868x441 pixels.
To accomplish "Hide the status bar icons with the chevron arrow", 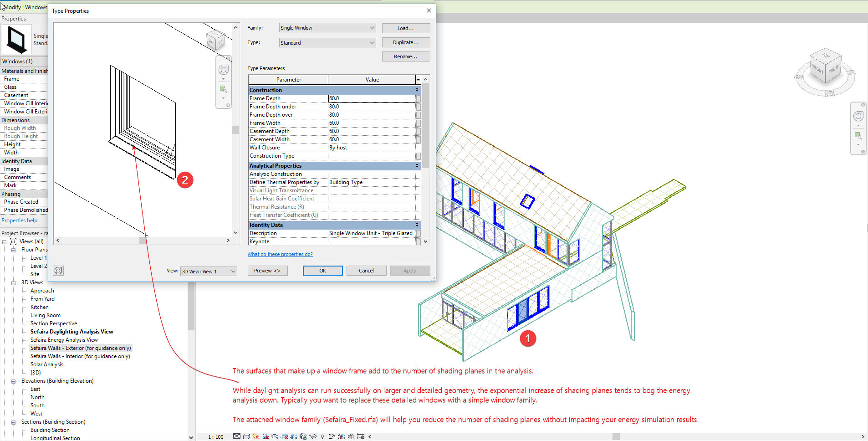I will (x=370, y=436).
